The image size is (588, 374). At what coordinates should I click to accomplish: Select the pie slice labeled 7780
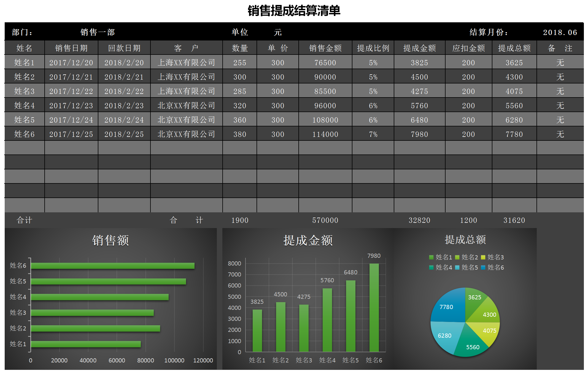point(446,307)
